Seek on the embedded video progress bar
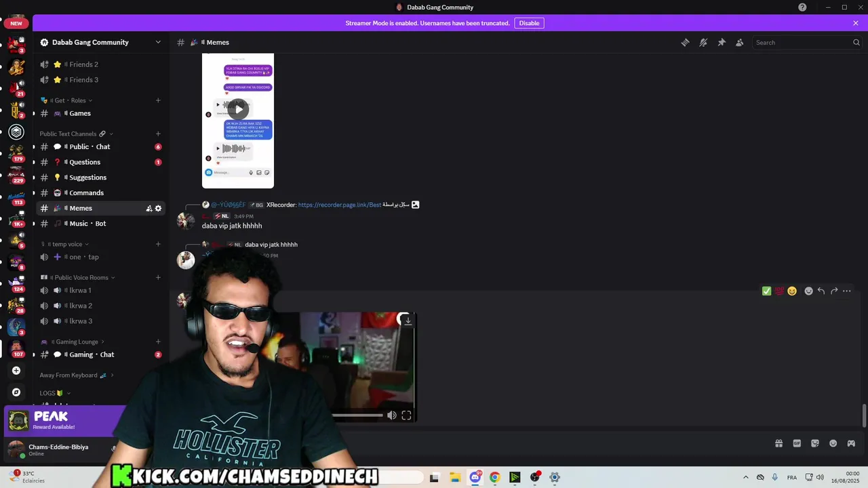 coord(357,415)
